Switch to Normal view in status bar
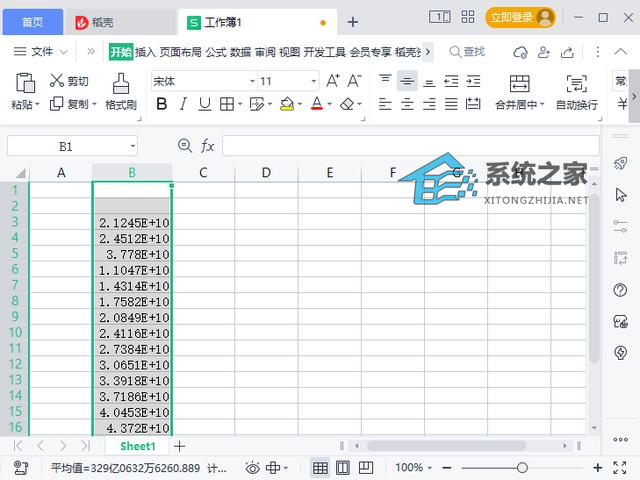This screenshot has height=480, width=640. point(320,468)
